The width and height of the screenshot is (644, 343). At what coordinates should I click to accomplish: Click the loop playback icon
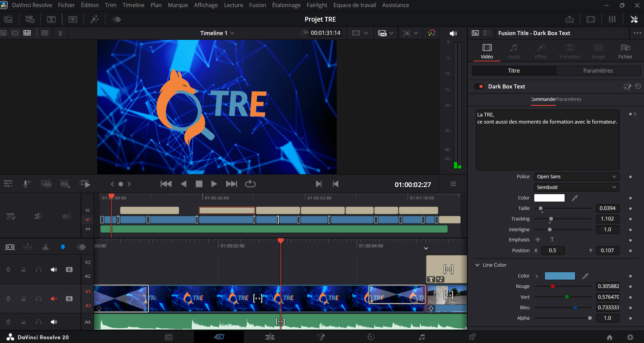point(250,184)
